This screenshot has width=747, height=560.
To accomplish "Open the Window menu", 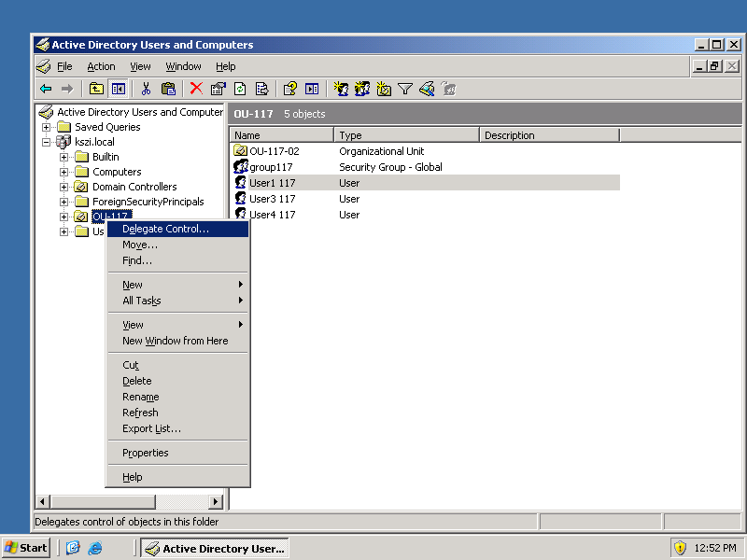I will [x=183, y=66].
